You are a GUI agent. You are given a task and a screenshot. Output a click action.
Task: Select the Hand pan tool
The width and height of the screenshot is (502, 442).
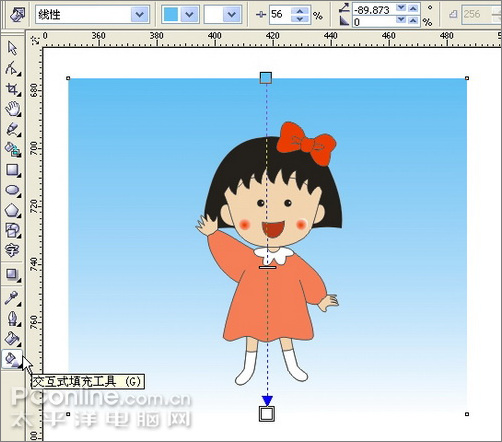(12, 109)
